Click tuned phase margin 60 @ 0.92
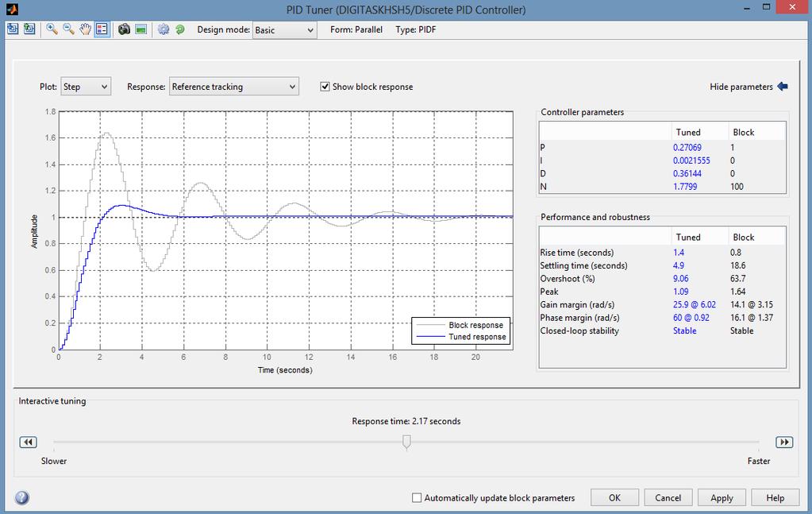 pos(691,317)
